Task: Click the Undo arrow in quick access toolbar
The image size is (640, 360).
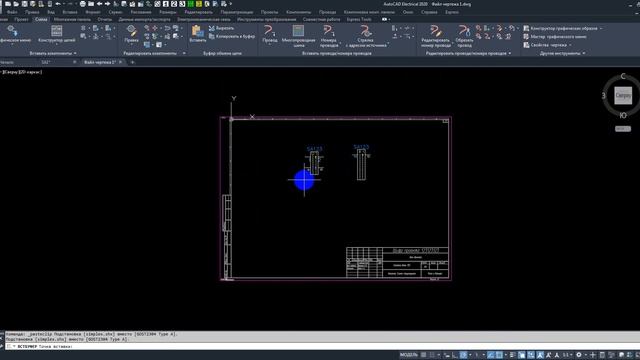Action: coord(58,4)
